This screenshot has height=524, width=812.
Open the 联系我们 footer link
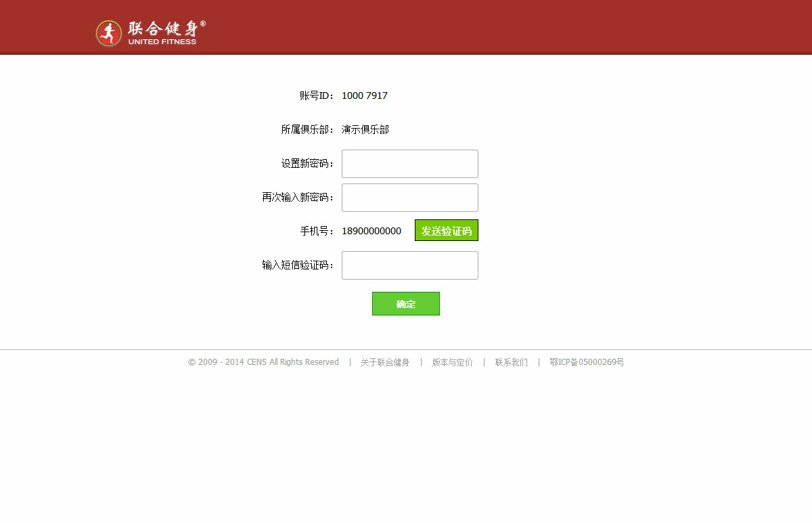[511, 363]
